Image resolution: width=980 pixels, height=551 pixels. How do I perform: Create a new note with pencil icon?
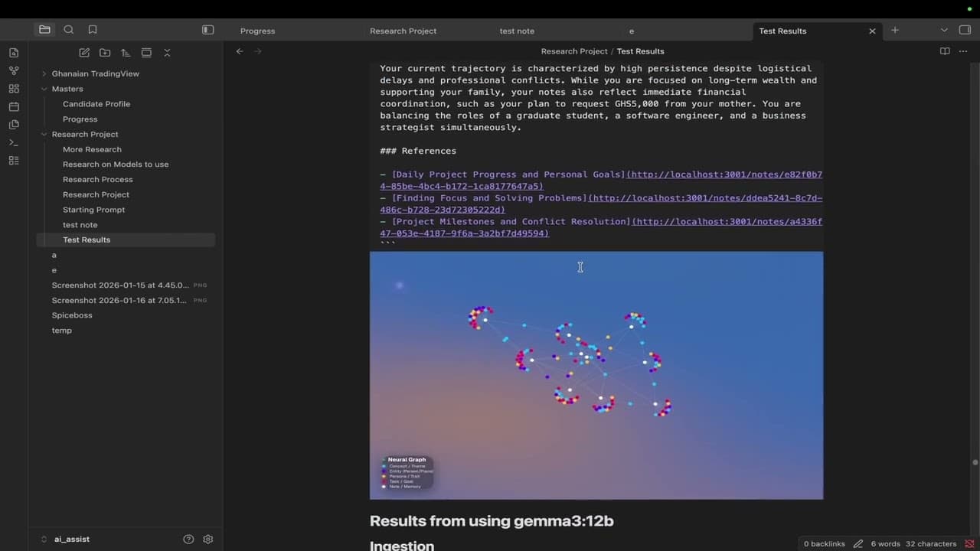pyautogui.click(x=84, y=53)
